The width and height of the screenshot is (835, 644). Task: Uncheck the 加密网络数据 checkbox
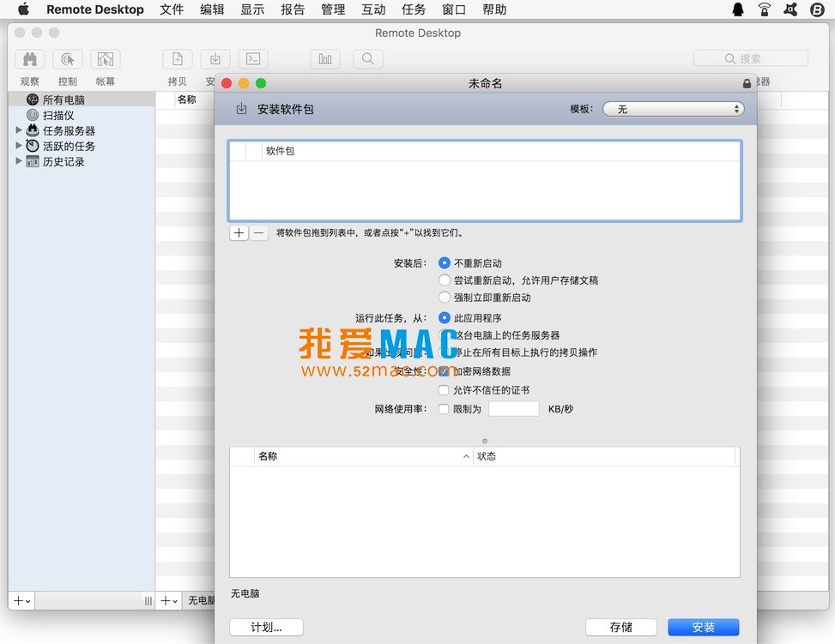[x=445, y=371]
